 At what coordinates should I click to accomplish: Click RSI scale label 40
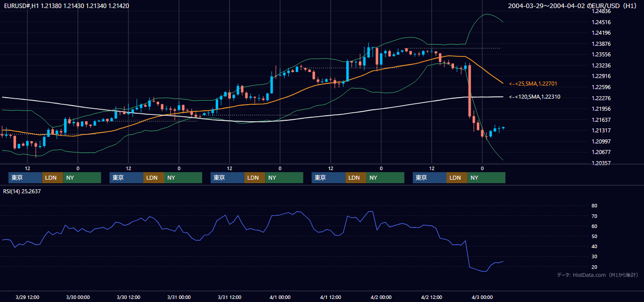594,246
